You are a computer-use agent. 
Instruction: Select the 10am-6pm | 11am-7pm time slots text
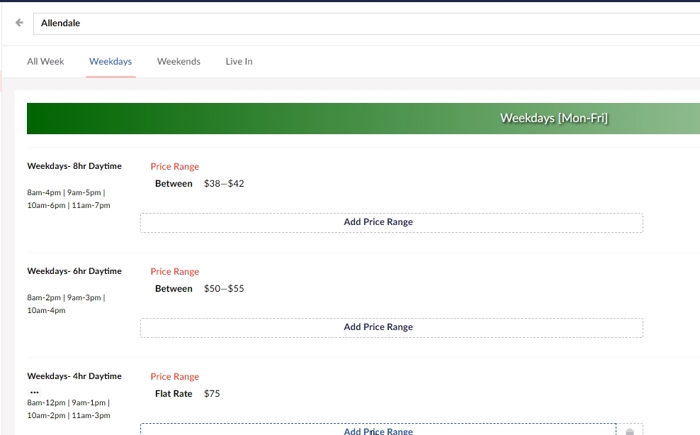tap(68, 205)
